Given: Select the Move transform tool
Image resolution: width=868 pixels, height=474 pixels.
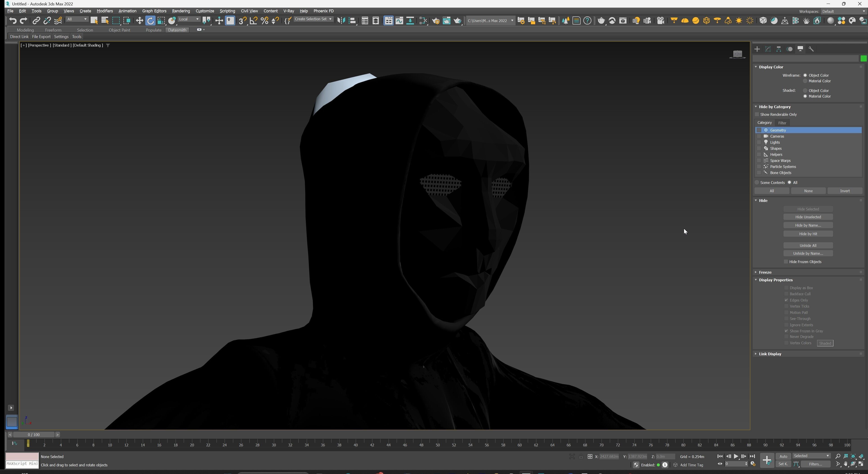Looking at the screenshot, I should point(139,21).
